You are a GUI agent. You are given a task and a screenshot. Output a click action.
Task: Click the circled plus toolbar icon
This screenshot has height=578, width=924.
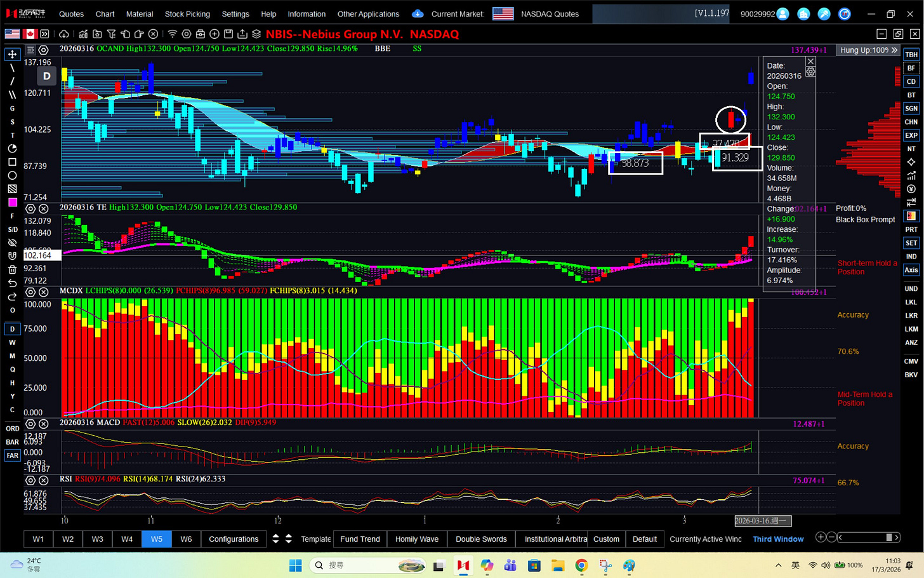pyautogui.click(x=214, y=34)
